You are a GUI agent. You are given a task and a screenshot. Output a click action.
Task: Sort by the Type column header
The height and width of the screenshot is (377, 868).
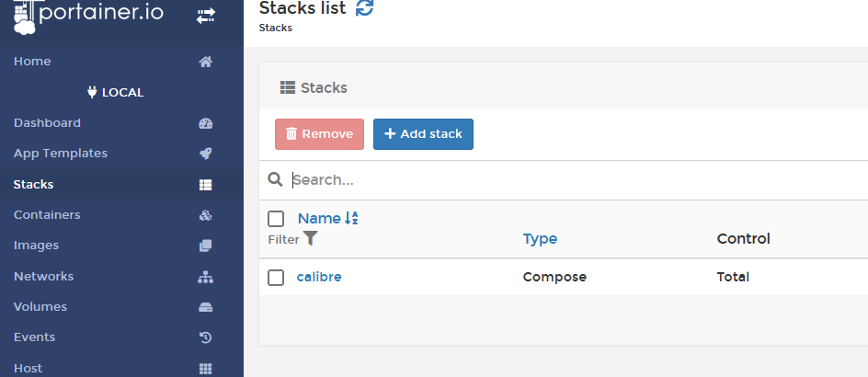540,239
